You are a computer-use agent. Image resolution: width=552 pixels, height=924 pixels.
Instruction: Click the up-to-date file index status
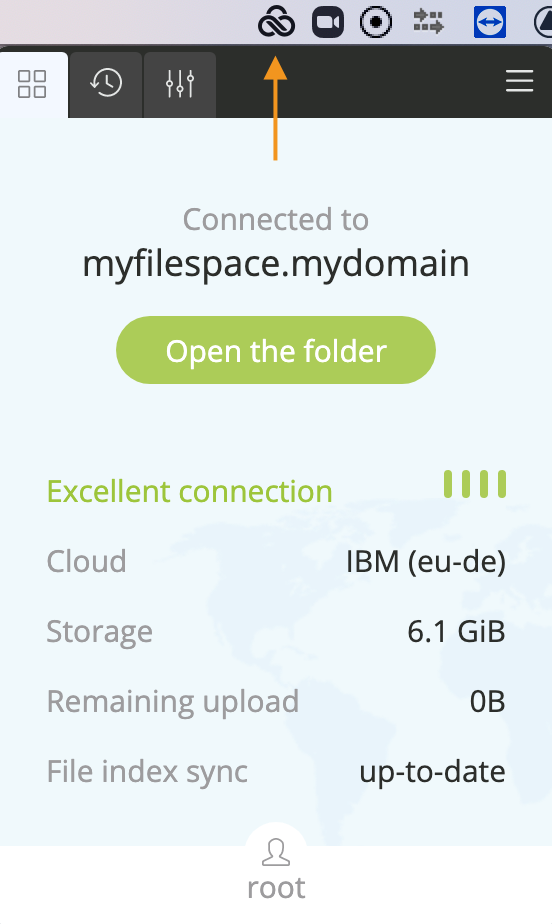[x=432, y=771]
